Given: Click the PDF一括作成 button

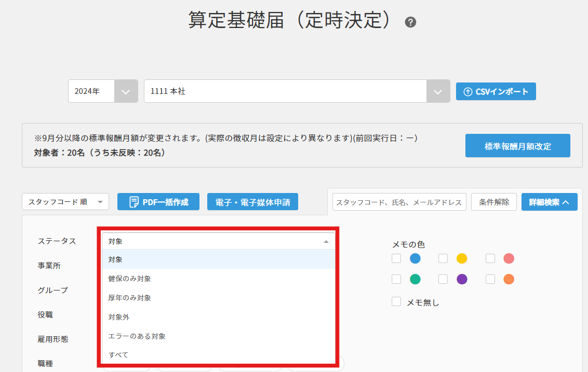Looking at the screenshot, I should [x=158, y=202].
